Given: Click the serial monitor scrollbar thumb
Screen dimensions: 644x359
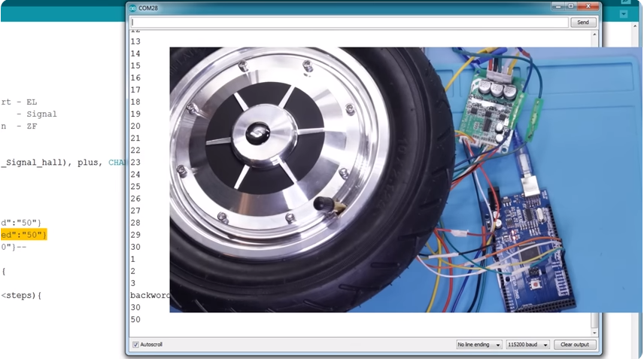Looking at the screenshot, I should click(x=595, y=320).
